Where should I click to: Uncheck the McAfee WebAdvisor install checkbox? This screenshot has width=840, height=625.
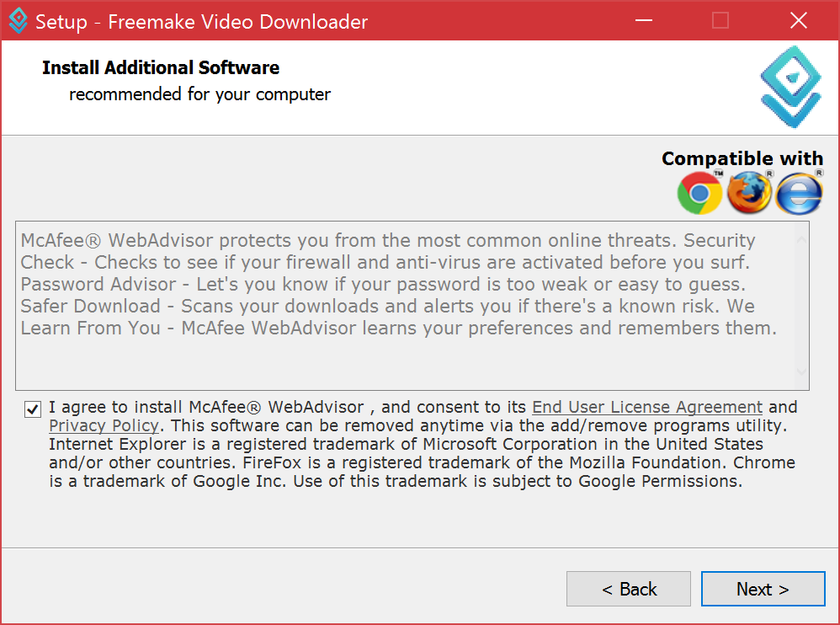33,409
